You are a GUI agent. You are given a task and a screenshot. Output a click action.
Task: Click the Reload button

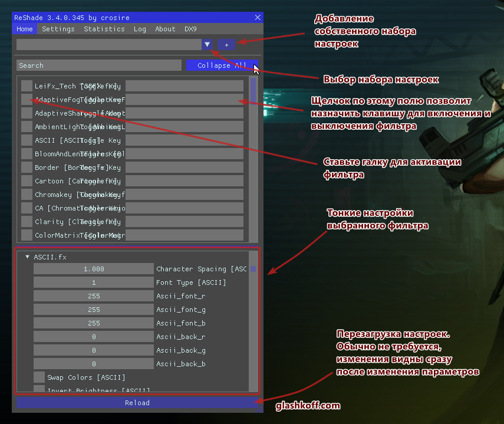click(137, 403)
